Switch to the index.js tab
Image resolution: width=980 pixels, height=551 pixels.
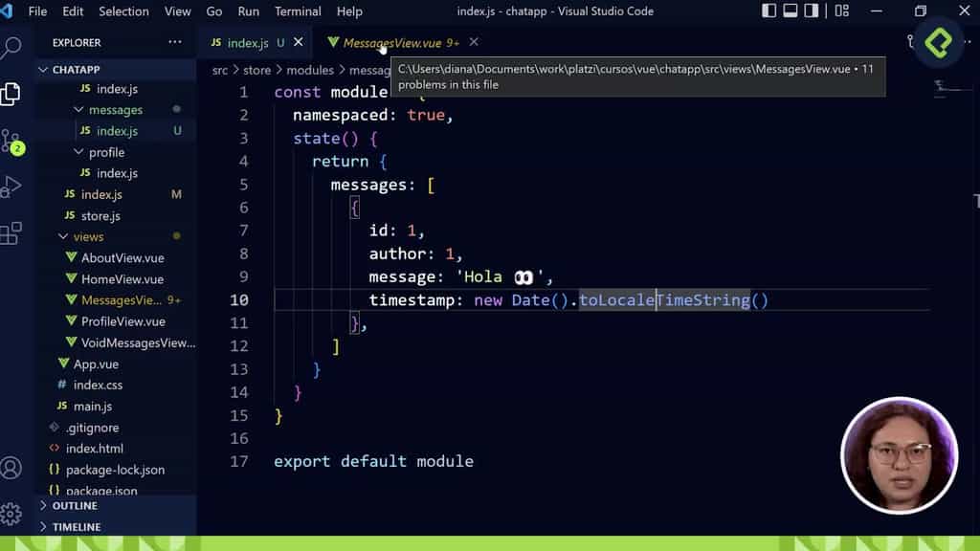tap(249, 42)
